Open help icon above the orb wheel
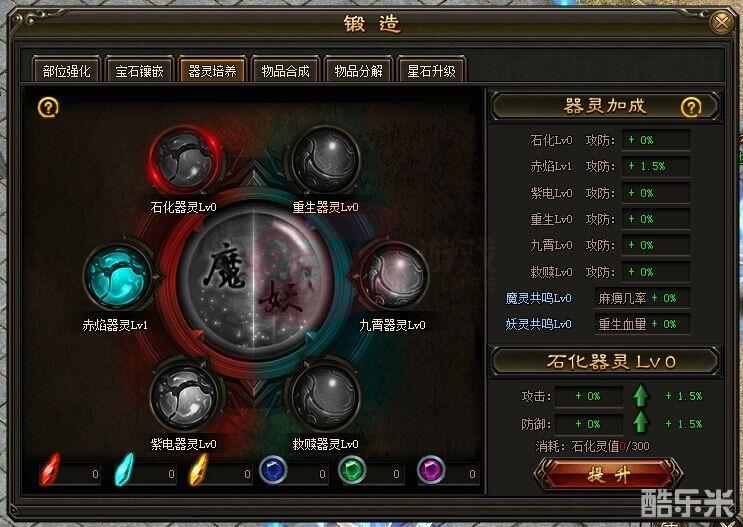Viewport: 743px width, 527px height. [48, 108]
